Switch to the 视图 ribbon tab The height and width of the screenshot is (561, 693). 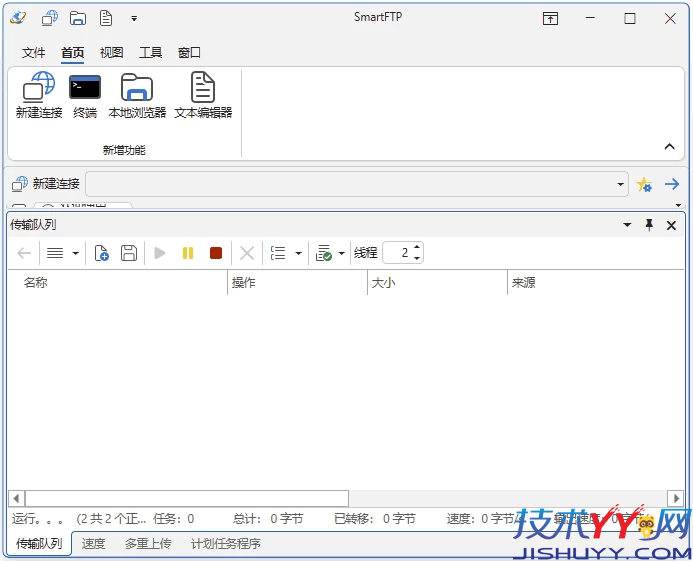tap(111, 53)
